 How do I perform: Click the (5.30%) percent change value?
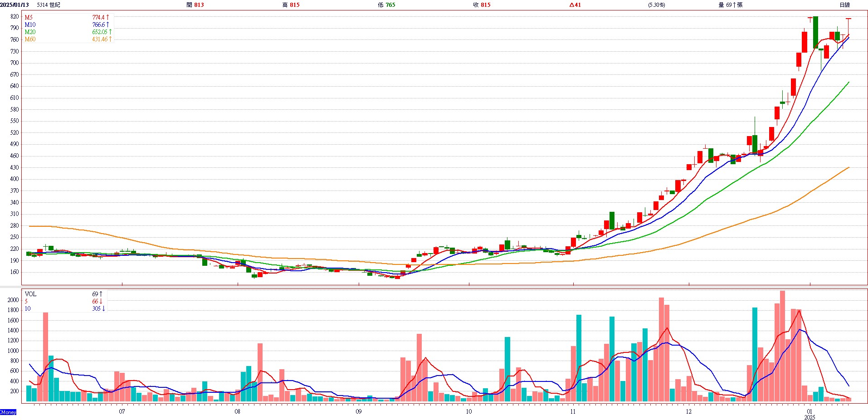tap(657, 5)
